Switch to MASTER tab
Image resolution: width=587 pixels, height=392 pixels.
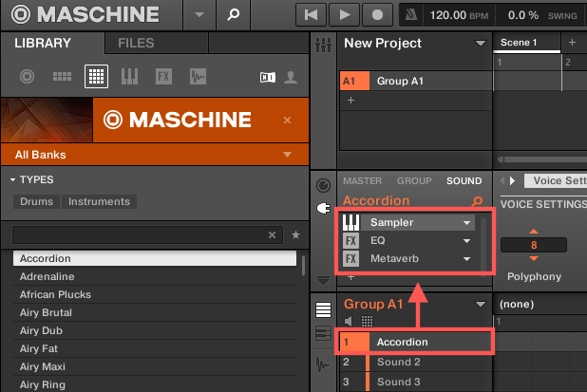tap(363, 180)
